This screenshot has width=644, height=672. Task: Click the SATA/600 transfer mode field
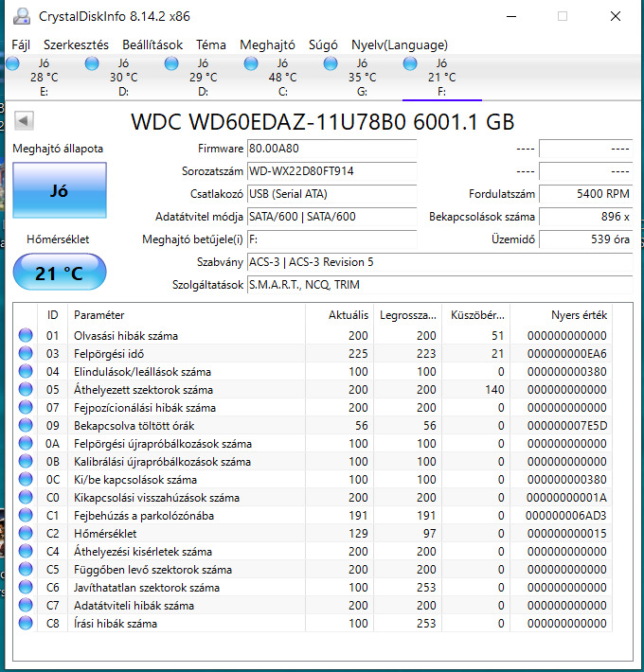331,217
